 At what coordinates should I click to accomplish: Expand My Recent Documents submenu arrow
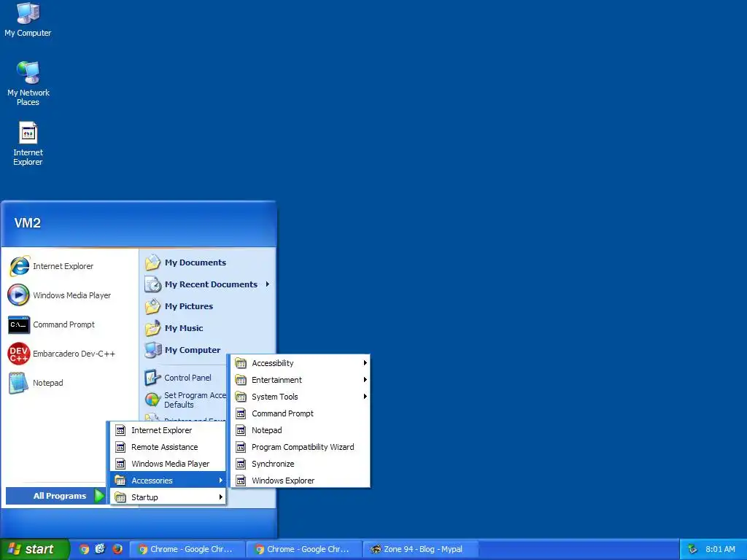(267, 284)
